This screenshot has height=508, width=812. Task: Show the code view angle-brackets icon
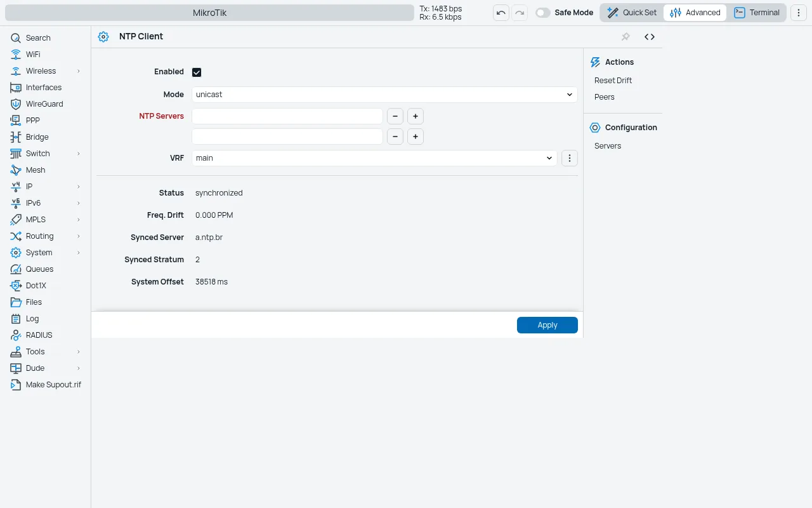650,37
